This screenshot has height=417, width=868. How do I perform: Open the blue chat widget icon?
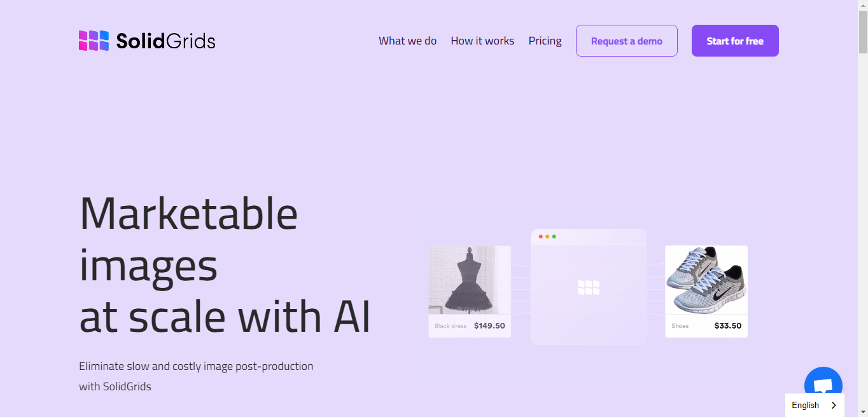click(823, 385)
